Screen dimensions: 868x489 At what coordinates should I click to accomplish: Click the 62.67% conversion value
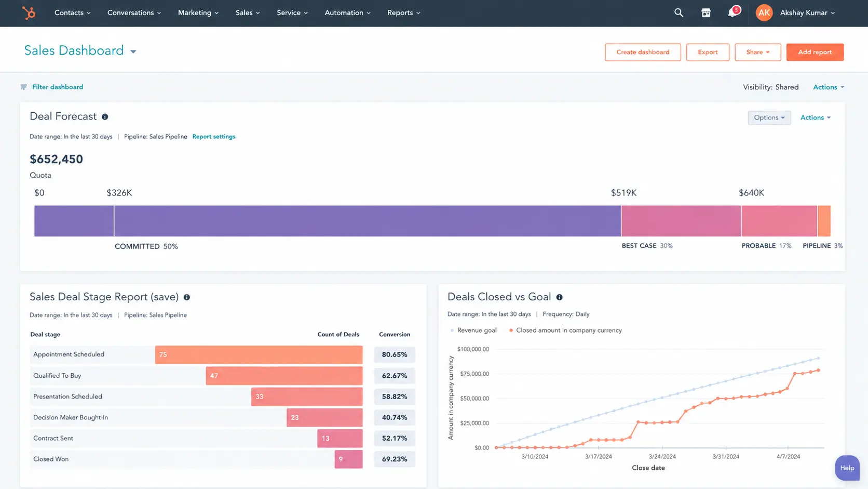click(x=395, y=376)
